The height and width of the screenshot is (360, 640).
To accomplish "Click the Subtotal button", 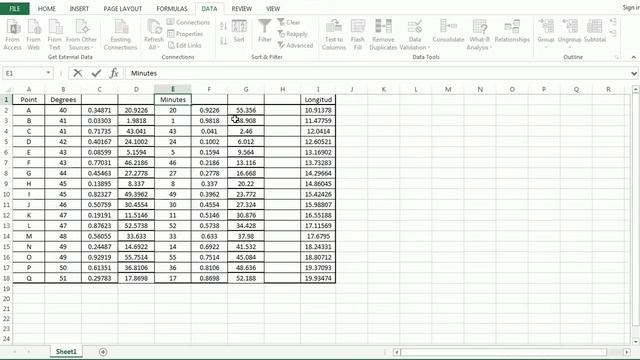I will point(595,32).
